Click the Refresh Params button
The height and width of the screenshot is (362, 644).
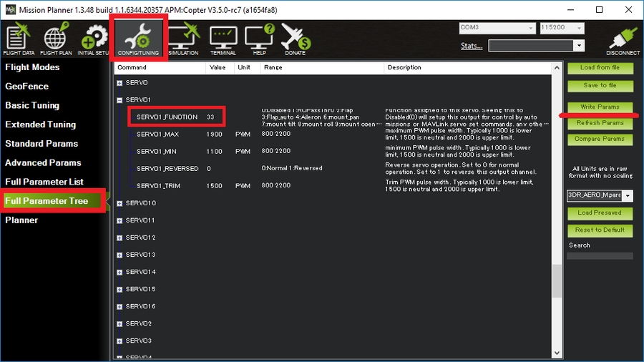coord(600,122)
